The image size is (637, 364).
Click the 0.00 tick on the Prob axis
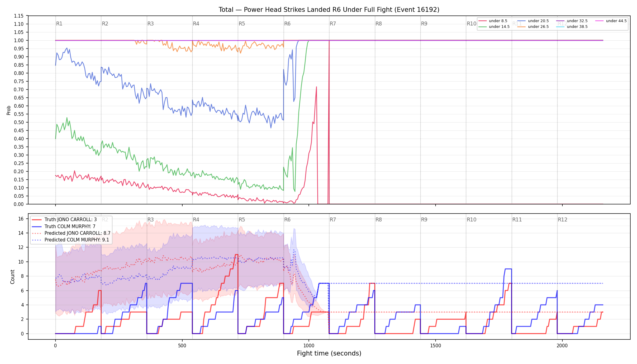point(19,204)
